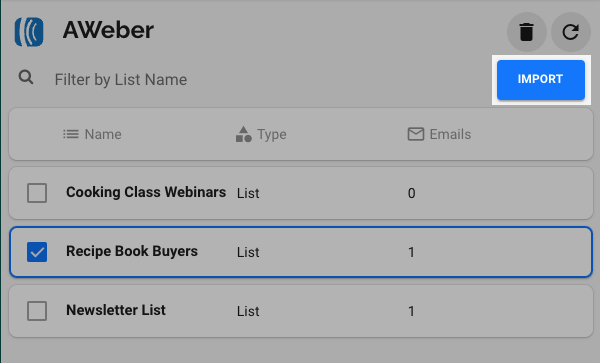The width and height of the screenshot is (600, 363).
Task: Select the Cooking Class Webinars row name
Action: pos(146,192)
